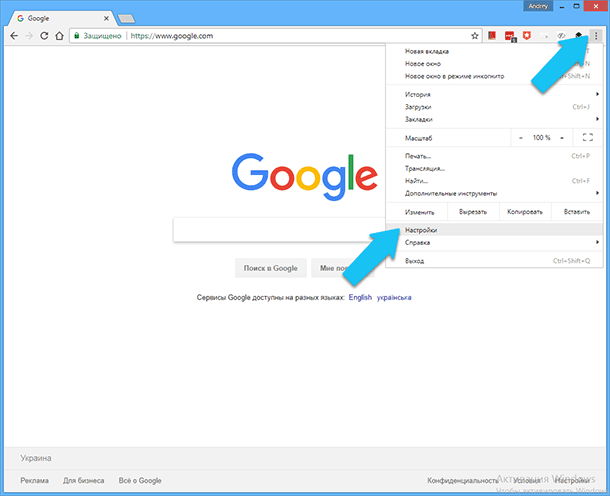Close the Google tab
610x496 pixels.
pyautogui.click(x=106, y=18)
